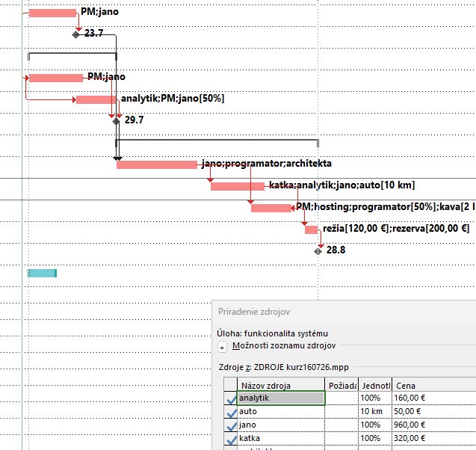Toggle the checkmark for katka resource
Screen dimensions: 476x450
pyautogui.click(x=231, y=439)
